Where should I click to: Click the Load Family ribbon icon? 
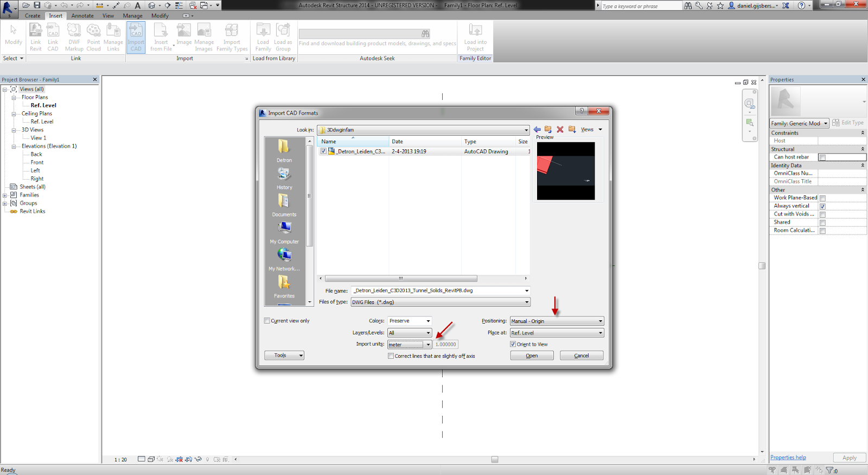coord(263,37)
